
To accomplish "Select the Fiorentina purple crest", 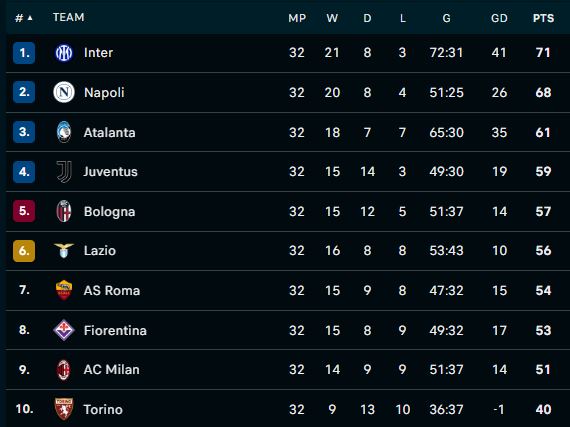I will (x=64, y=330).
